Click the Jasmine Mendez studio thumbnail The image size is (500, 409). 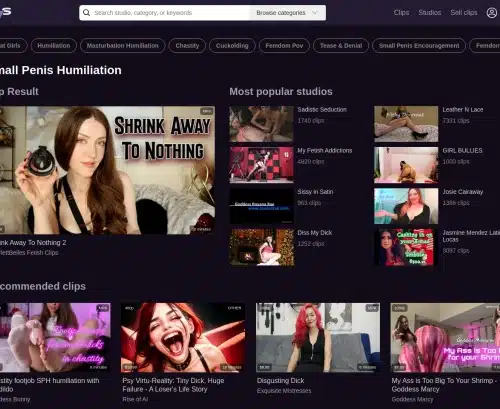point(406,247)
